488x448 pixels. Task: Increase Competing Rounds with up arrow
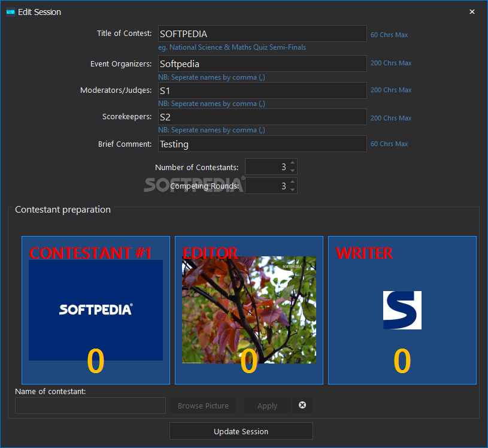[293, 182]
